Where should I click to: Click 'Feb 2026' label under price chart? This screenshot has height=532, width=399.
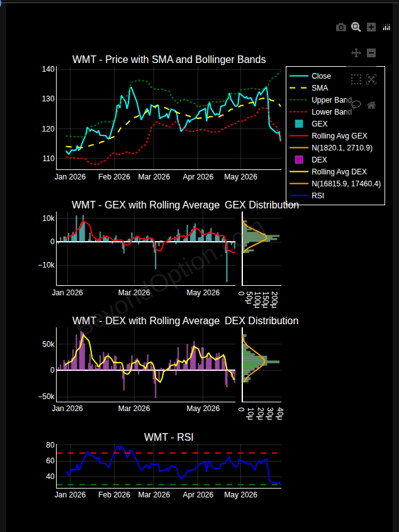tap(114, 177)
